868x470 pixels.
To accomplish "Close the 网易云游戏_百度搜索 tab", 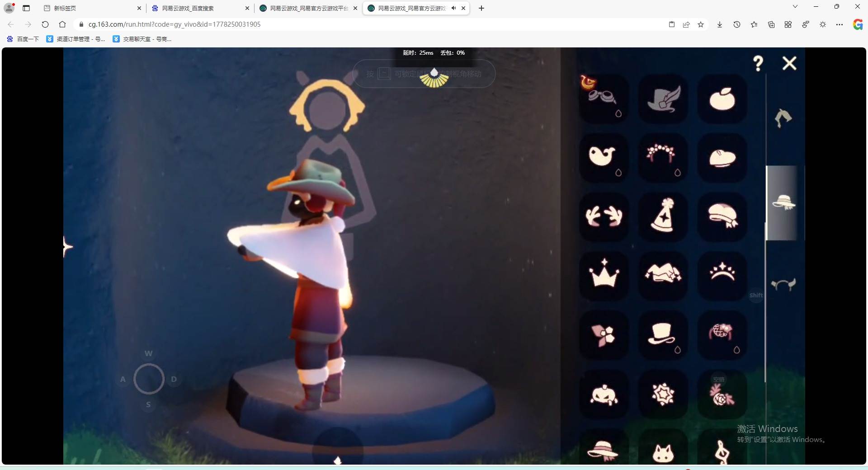I will pos(247,8).
